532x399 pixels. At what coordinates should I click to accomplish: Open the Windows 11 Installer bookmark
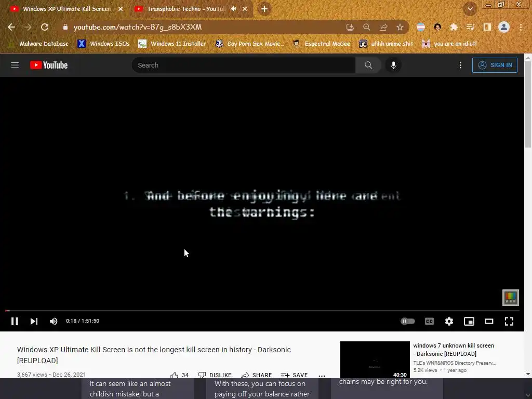pyautogui.click(x=172, y=44)
